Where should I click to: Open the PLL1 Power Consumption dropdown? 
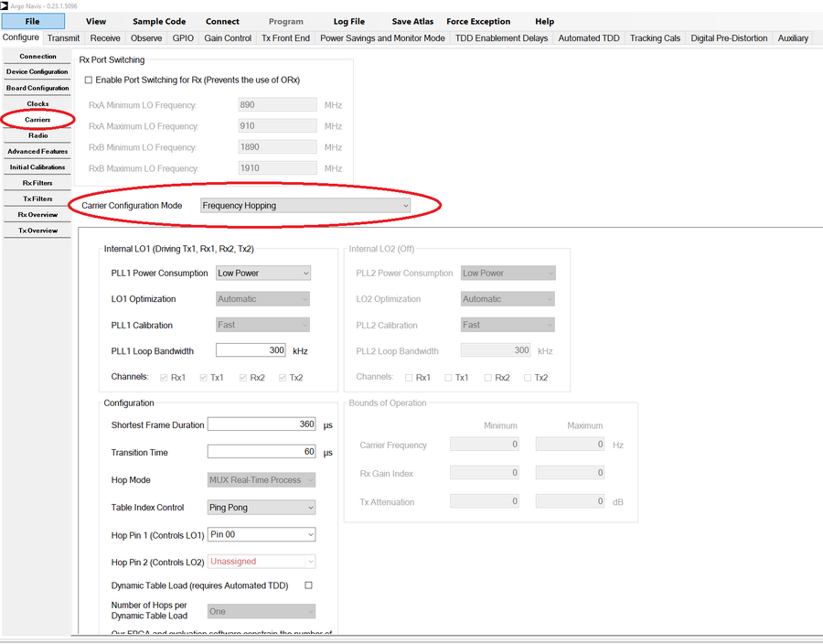pyautogui.click(x=262, y=273)
